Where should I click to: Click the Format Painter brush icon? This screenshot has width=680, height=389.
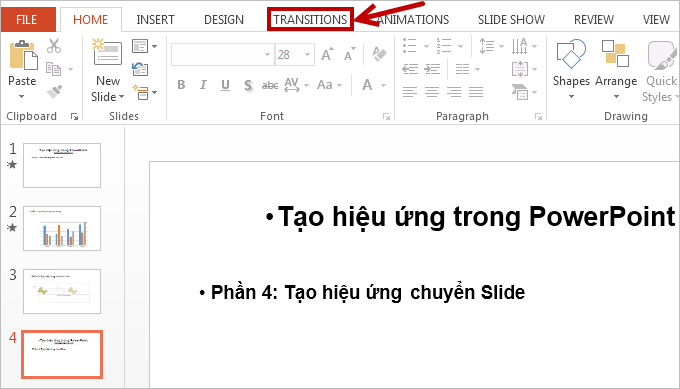point(54,92)
